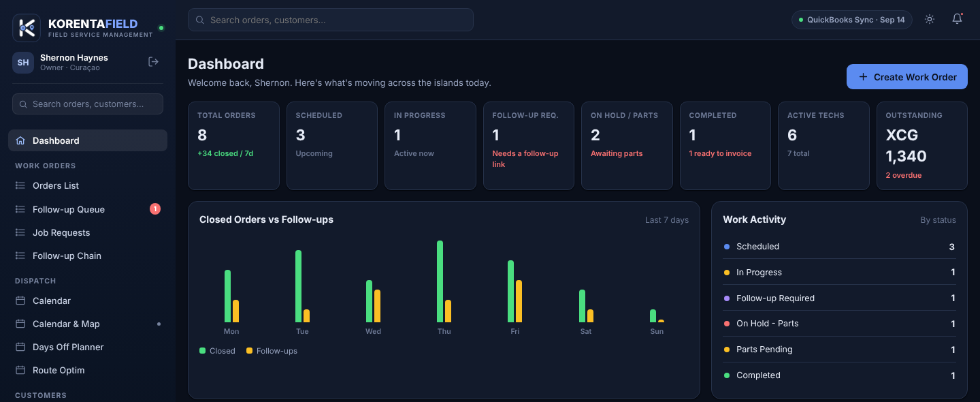Open the In Progress stat card
Viewport: 980px width, 402px height.
(x=430, y=146)
